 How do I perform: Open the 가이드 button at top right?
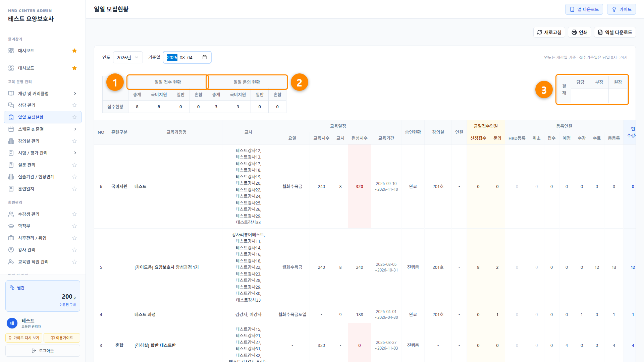(621, 9)
